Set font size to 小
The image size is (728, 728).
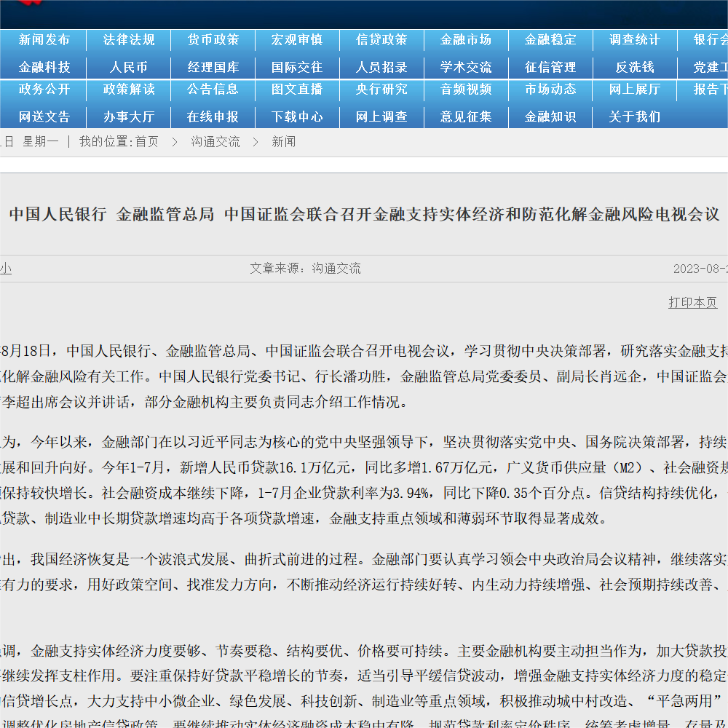(6, 269)
